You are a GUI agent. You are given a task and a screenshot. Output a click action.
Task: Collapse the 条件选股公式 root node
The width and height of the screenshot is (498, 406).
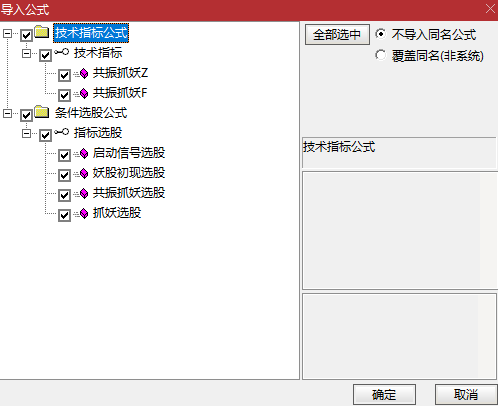tap(7, 113)
